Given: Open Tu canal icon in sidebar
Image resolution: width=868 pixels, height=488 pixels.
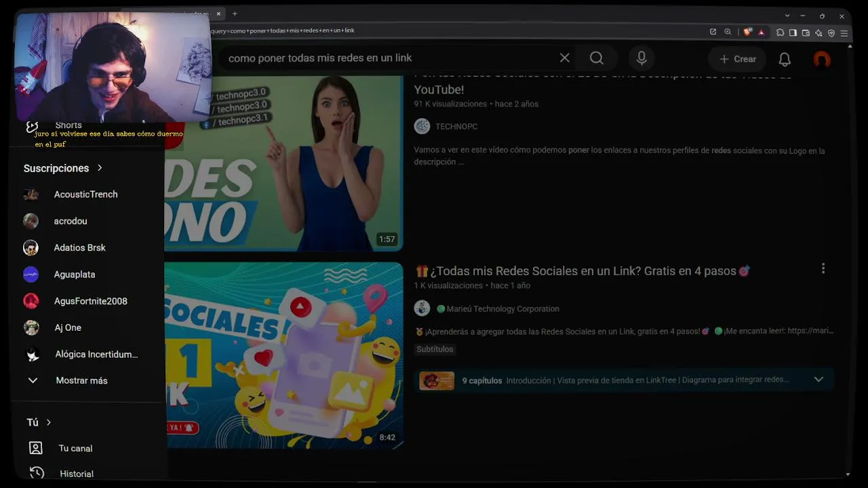Looking at the screenshot, I should pyautogui.click(x=36, y=448).
